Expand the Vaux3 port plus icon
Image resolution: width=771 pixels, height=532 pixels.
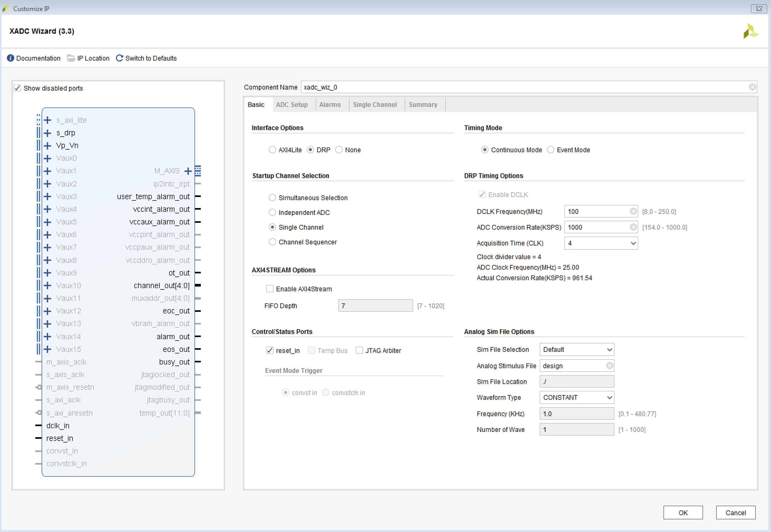pyautogui.click(x=48, y=196)
